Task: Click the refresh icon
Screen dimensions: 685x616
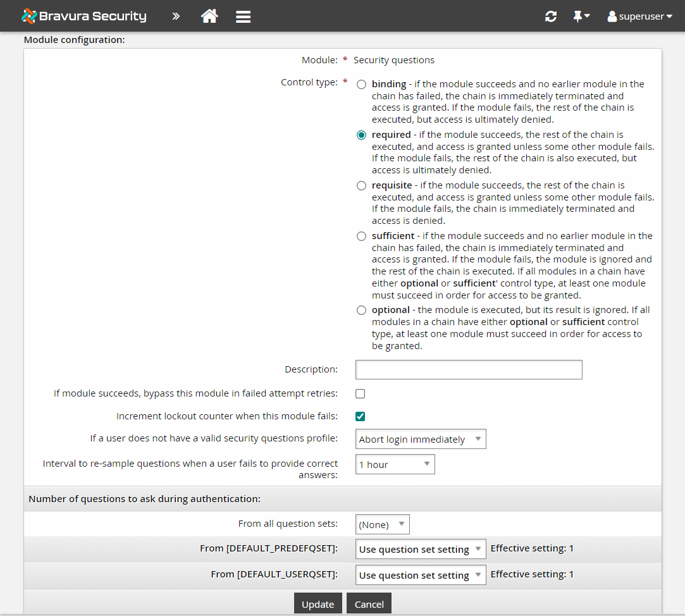Action: (x=550, y=16)
